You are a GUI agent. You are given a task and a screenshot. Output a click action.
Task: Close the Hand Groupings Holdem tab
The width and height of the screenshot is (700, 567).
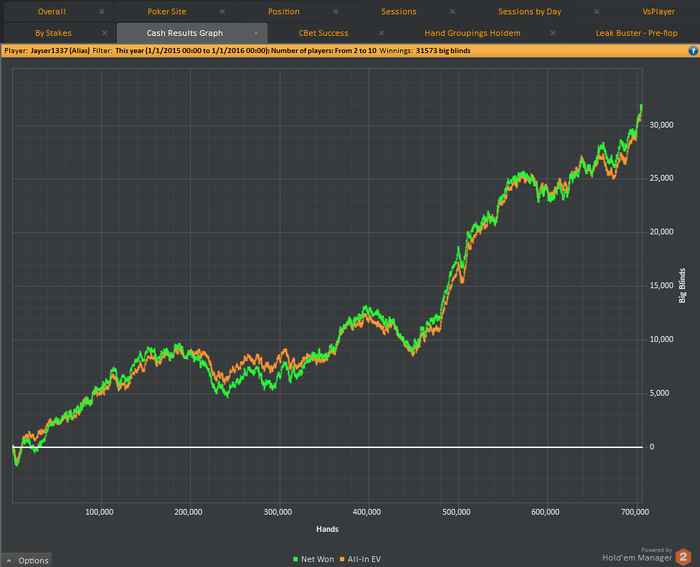click(x=553, y=33)
